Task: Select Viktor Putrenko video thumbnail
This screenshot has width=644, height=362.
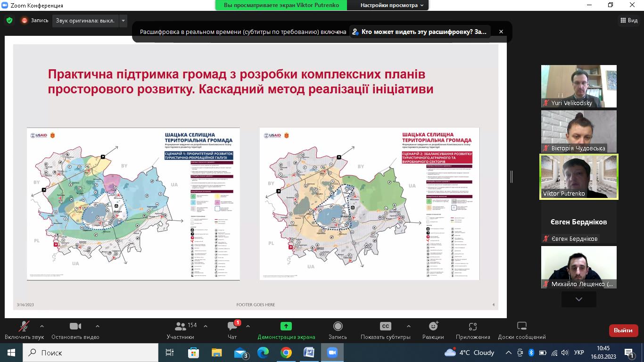Action: [x=579, y=177]
